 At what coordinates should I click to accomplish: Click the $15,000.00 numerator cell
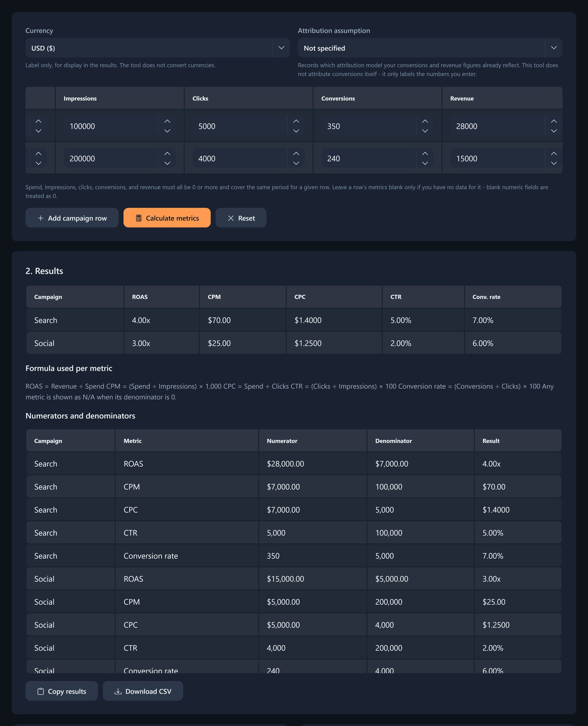[x=313, y=579]
